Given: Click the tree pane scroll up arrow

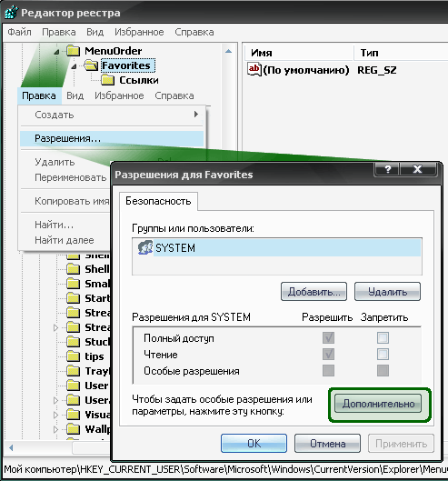Looking at the screenshot, I should click(x=228, y=51).
